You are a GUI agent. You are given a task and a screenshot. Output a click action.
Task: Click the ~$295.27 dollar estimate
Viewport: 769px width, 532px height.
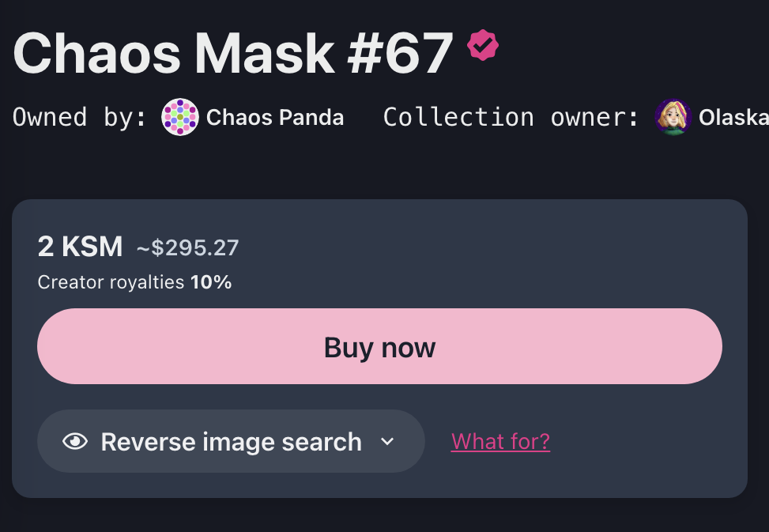coord(187,248)
